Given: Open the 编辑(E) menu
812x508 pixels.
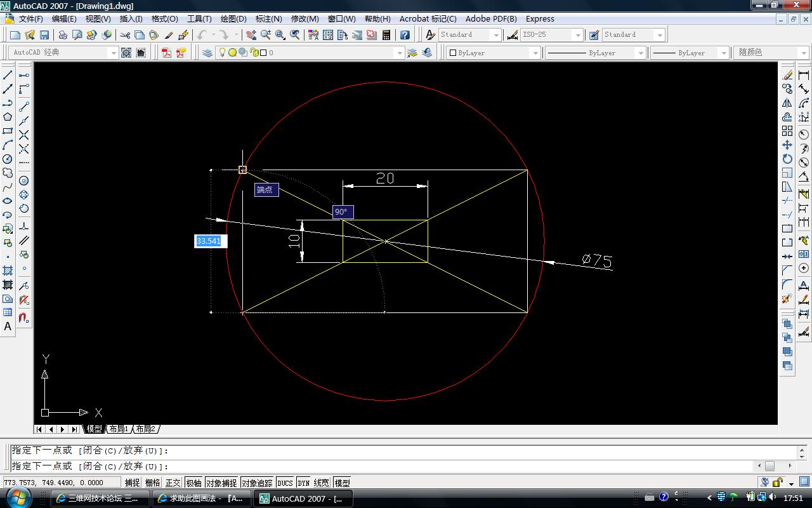Looking at the screenshot, I should (64, 18).
